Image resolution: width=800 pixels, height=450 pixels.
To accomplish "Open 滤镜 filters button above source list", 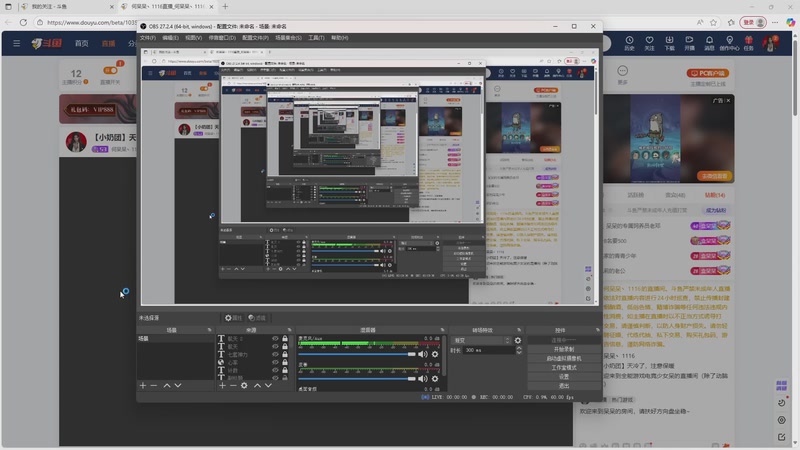I will point(257,318).
